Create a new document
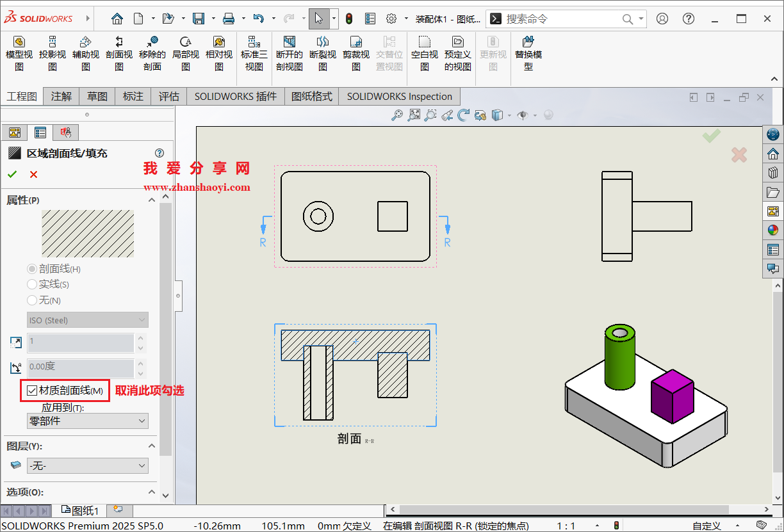 coord(138,19)
